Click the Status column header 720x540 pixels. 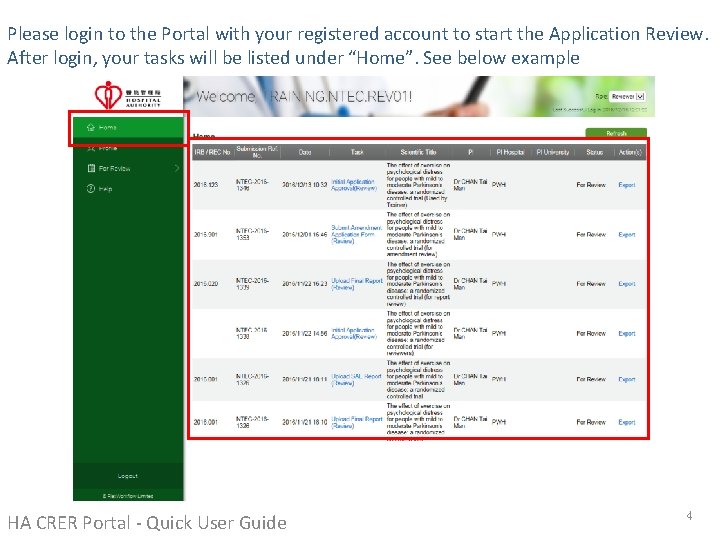pyautogui.click(x=594, y=152)
